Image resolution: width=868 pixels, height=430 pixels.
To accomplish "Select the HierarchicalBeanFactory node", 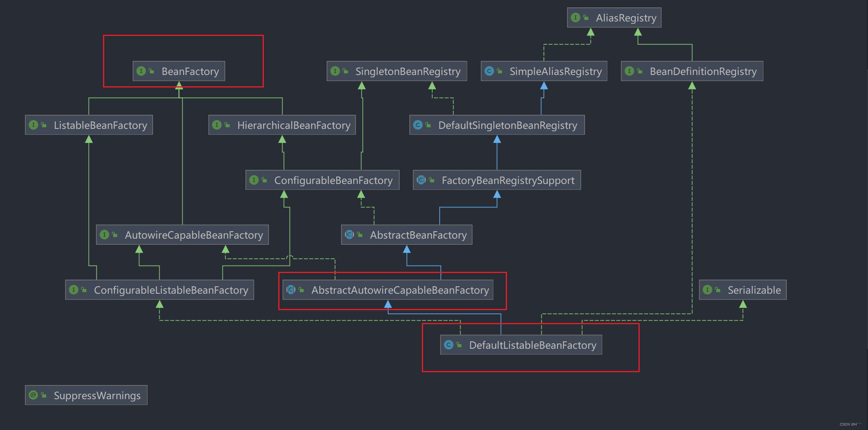I will 282,125.
